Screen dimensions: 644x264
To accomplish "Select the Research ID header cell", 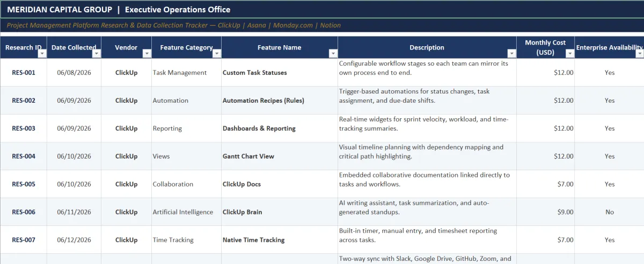I will tap(24, 47).
